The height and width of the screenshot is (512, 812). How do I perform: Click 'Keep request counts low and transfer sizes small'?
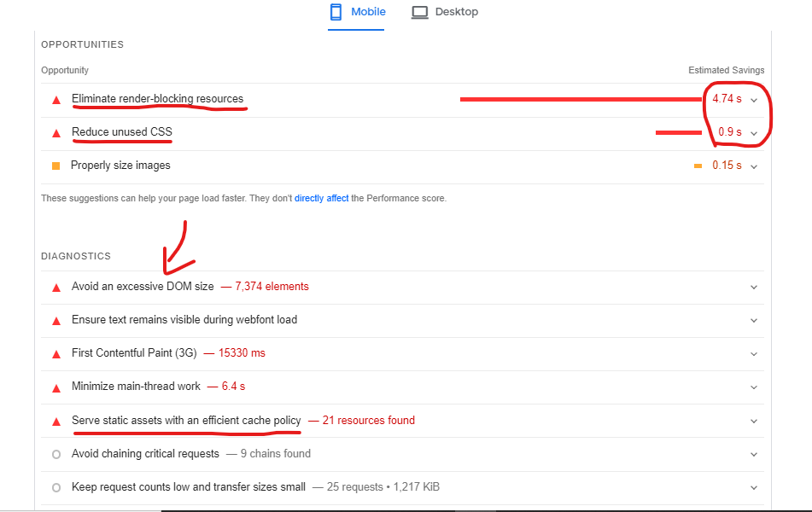(189, 486)
